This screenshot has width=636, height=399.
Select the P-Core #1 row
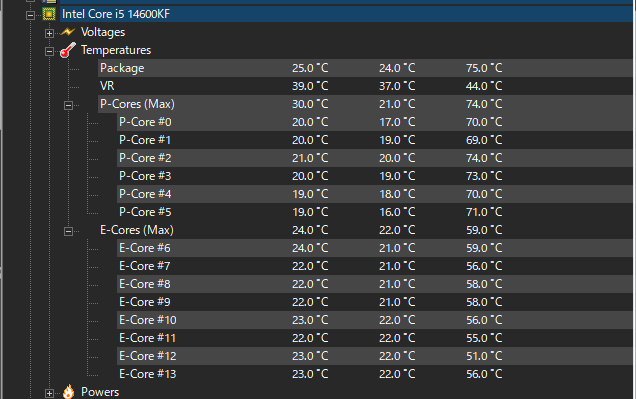pyautogui.click(x=375, y=140)
